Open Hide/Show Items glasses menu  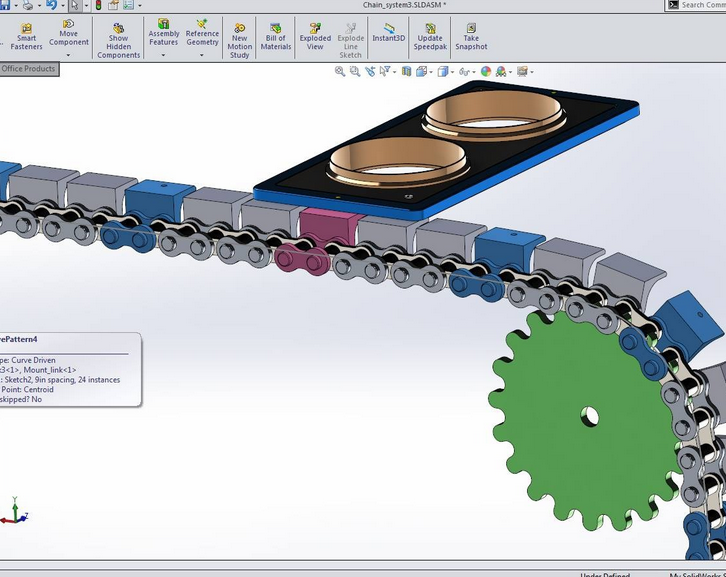(465, 72)
